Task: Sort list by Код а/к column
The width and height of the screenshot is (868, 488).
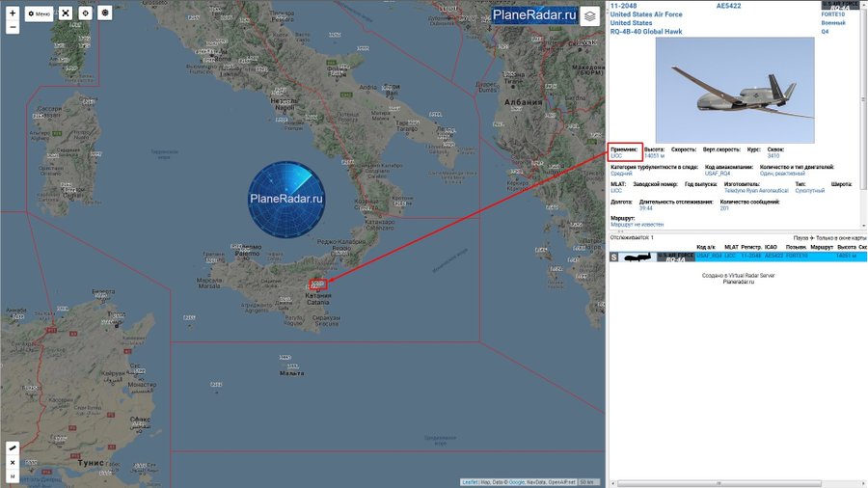Action: pyautogui.click(x=706, y=247)
